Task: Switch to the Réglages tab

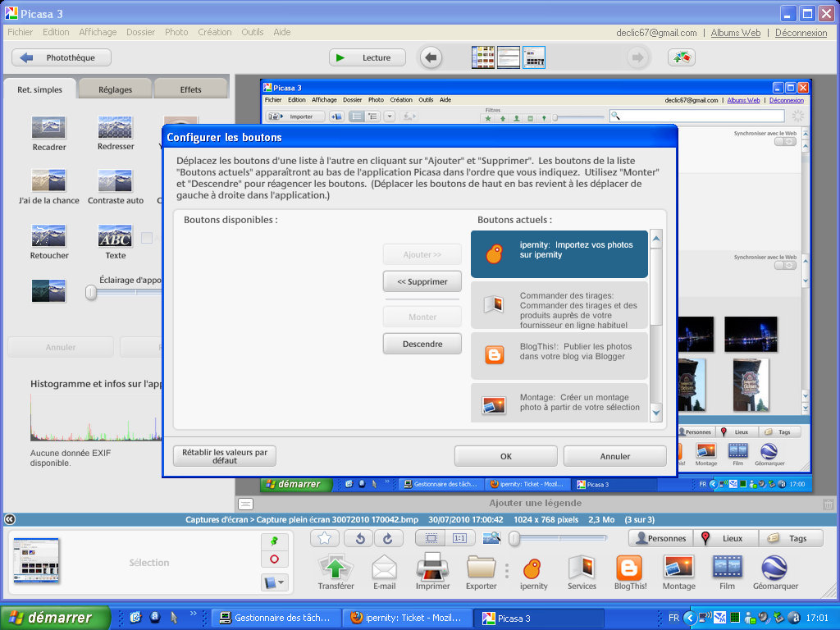Action: 115,89
